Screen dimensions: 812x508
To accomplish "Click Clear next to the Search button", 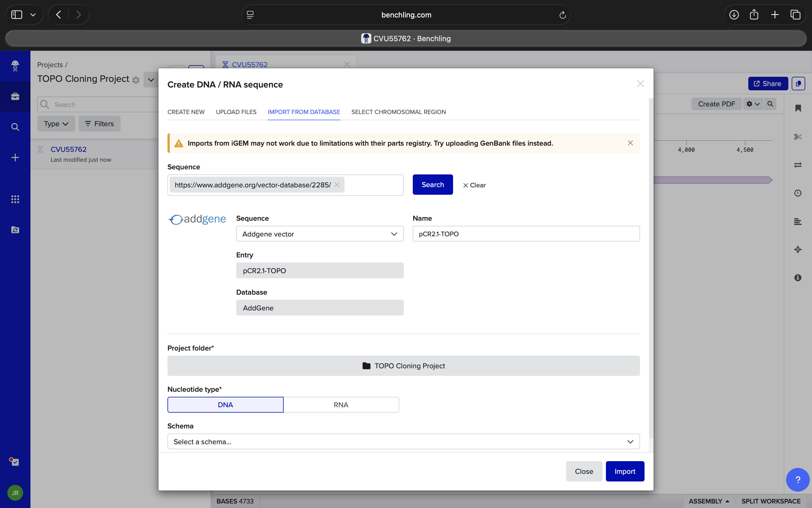I will point(475,185).
